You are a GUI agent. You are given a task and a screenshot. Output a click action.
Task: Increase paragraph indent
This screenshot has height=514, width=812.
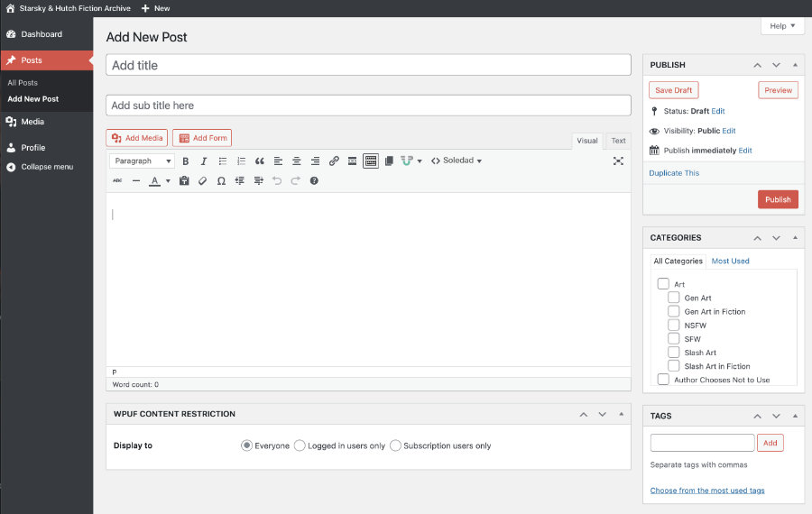tap(258, 180)
